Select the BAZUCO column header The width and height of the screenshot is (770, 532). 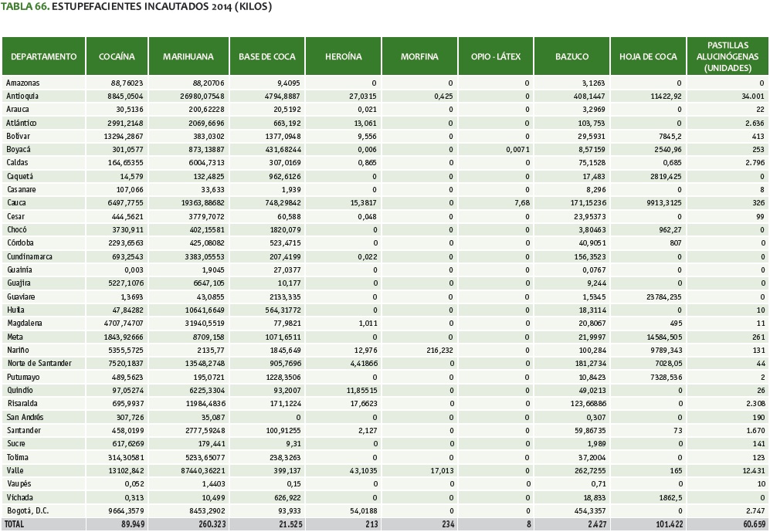572,56
